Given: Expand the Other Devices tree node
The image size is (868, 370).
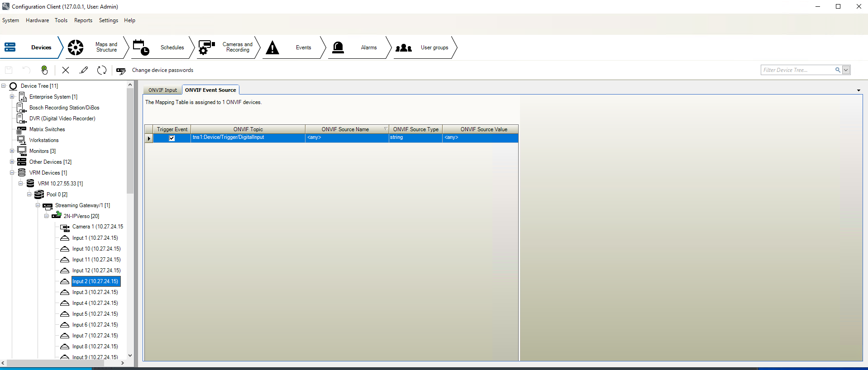Looking at the screenshot, I should click(12, 162).
